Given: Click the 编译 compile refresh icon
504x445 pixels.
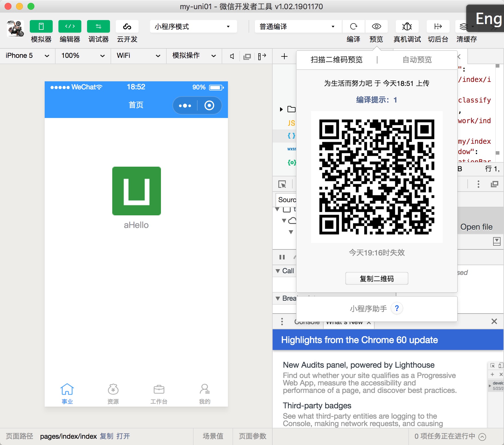Looking at the screenshot, I should 353,26.
